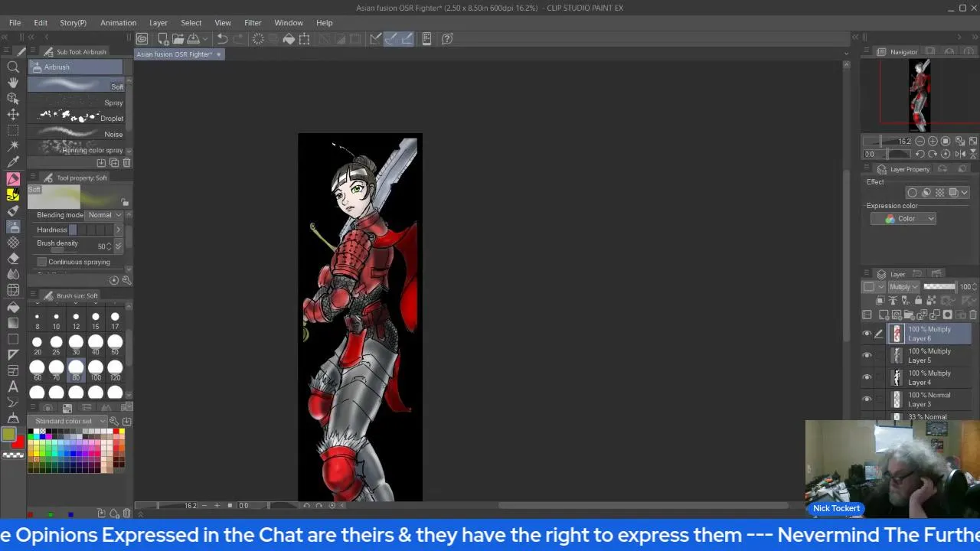Click the color set wrench icon

113,421
